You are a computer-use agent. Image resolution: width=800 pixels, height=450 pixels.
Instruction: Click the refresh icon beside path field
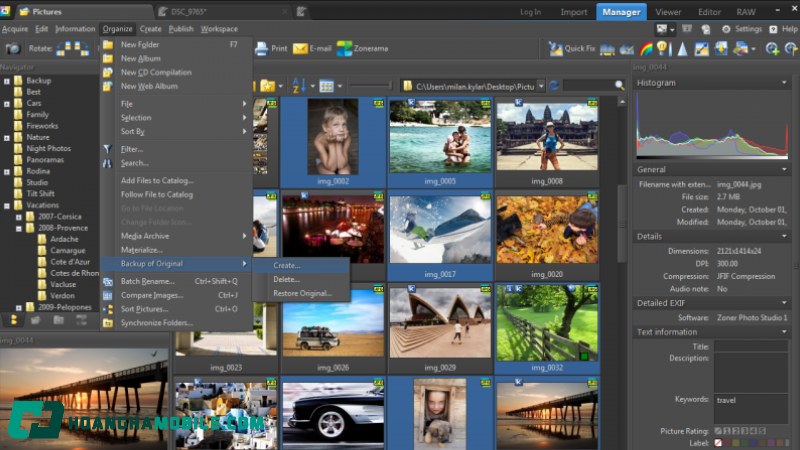(x=554, y=86)
